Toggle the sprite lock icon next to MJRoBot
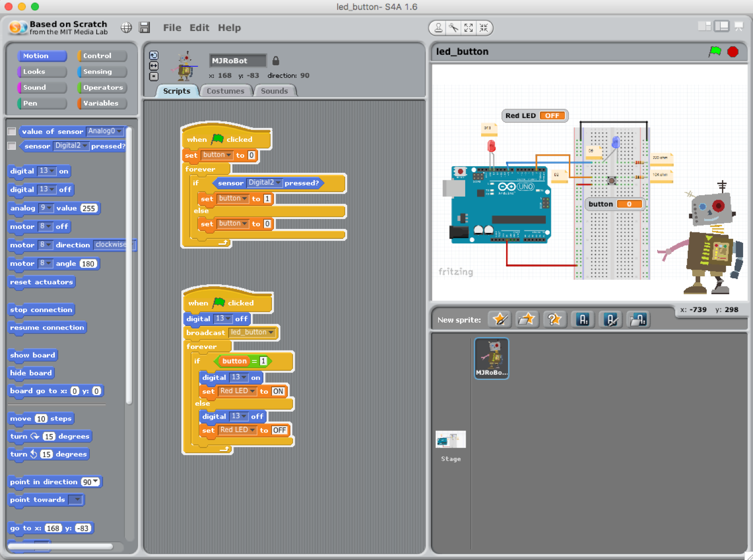Screen dimensions: 753x560 pos(275,60)
